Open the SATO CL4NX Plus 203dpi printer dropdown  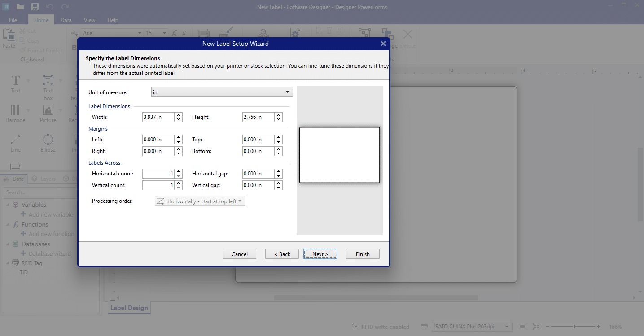pyautogui.click(x=507, y=327)
